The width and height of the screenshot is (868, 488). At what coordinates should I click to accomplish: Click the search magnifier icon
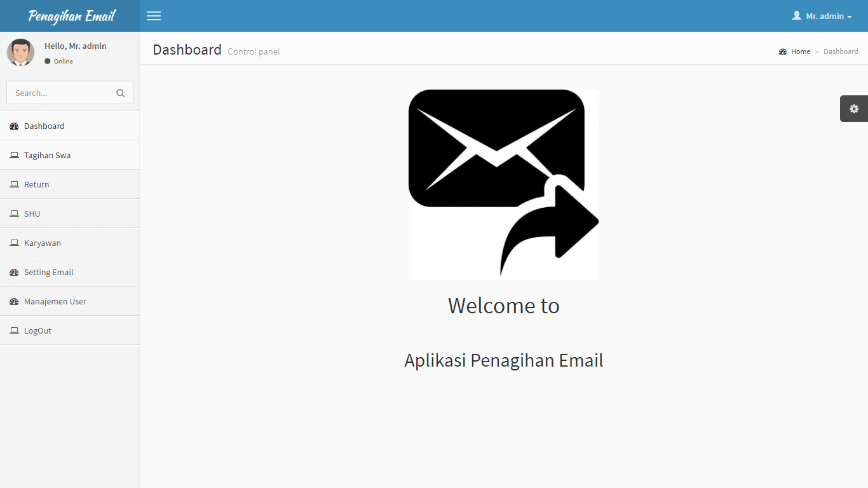coord(120,93)
